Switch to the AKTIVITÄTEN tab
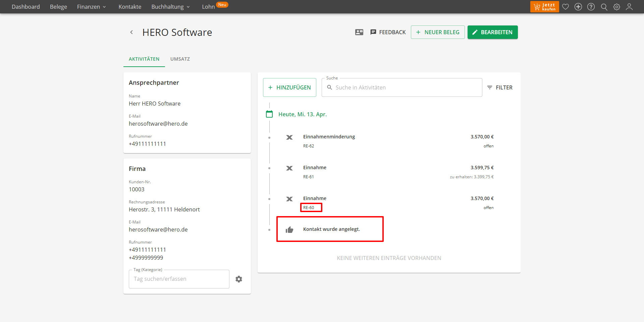This screenshot has width=644, height=322. 144,59
